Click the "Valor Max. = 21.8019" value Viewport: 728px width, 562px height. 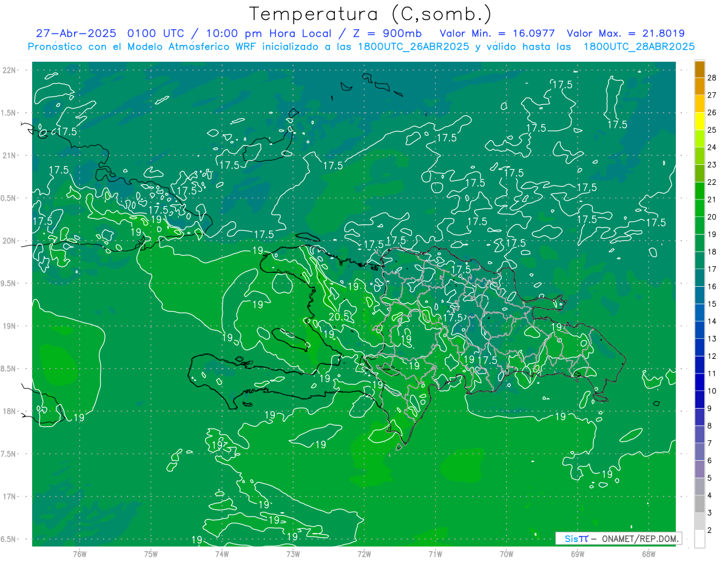(x=626, y=33)
